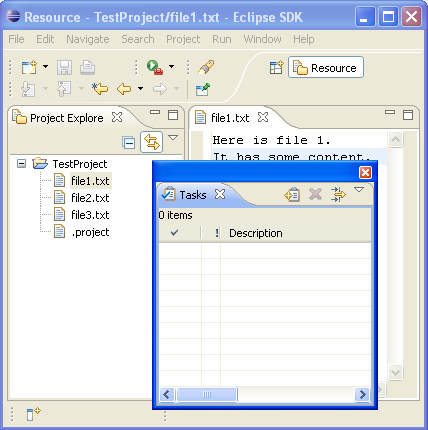Viewport: 428px width, 430px height.
Task: Select file3.txt in the project tree
Action: click(x=82, y=215)
